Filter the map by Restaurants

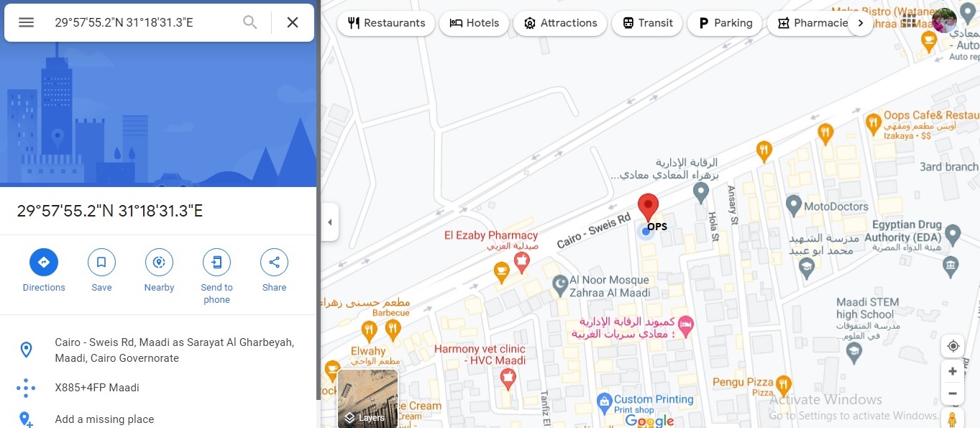385,23
